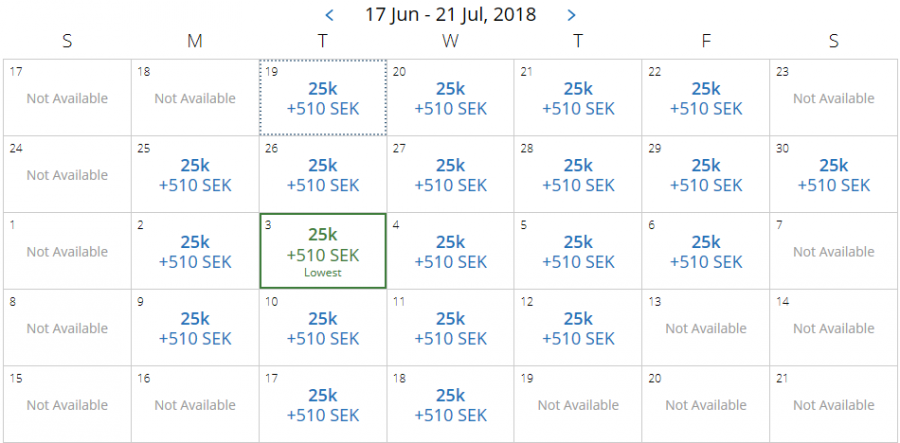Screen dimensions: 900x443
Task: Choose June 29 Friday fare
Action: 706,175
